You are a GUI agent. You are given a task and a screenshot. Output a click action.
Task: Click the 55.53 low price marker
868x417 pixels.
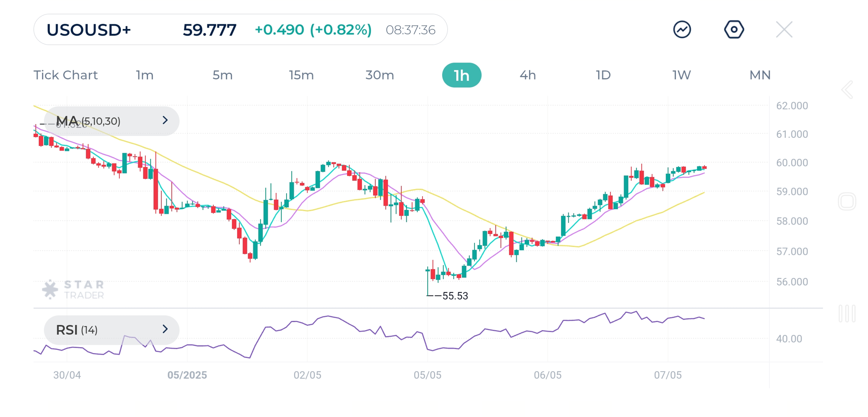pyautogui.click(x=455, y=296)
